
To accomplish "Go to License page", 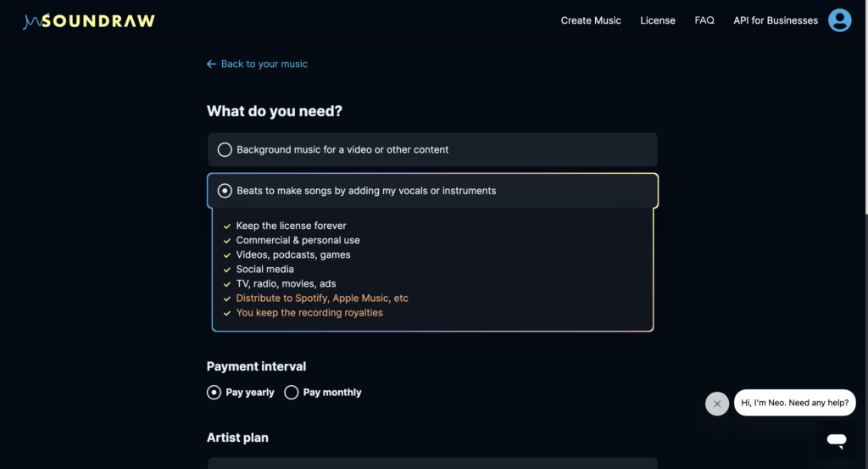I will point(658,20).
